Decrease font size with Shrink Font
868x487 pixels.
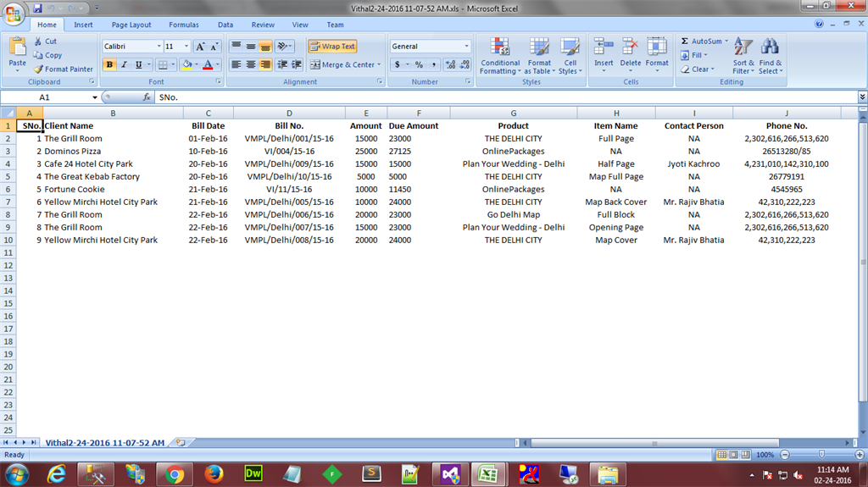click(x=214, y=47)
